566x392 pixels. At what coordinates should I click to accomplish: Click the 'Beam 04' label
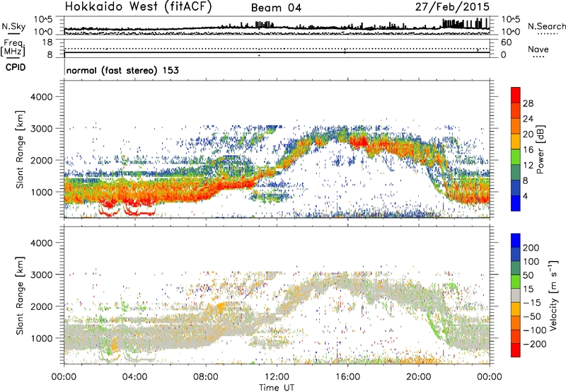pos(276,8)
